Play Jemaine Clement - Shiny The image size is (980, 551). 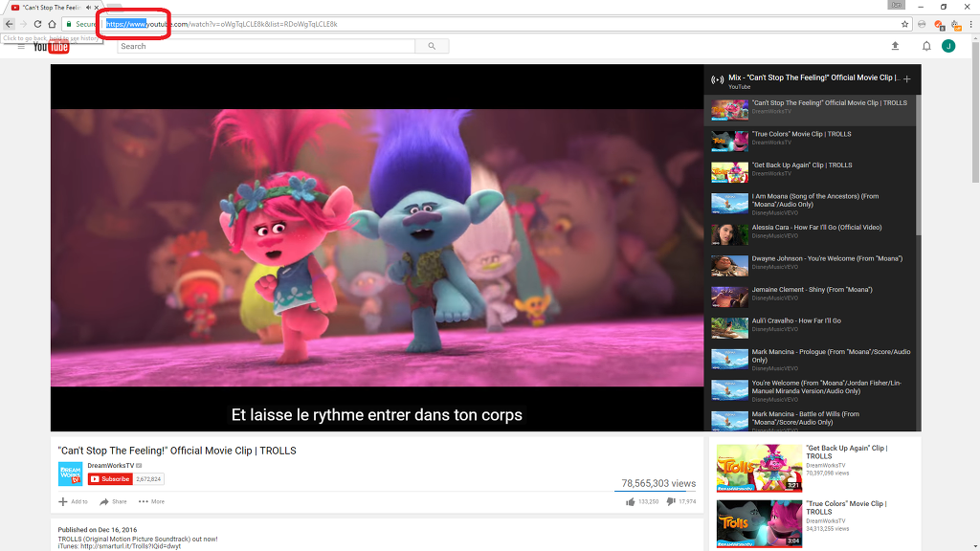(x=810, y=298)
